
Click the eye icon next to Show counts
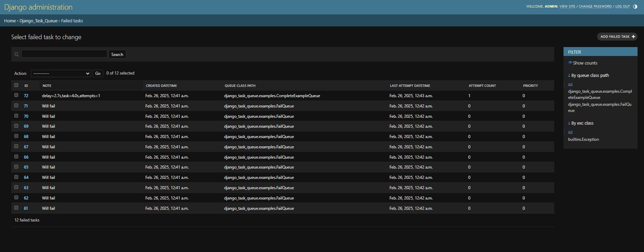point(570,62)
